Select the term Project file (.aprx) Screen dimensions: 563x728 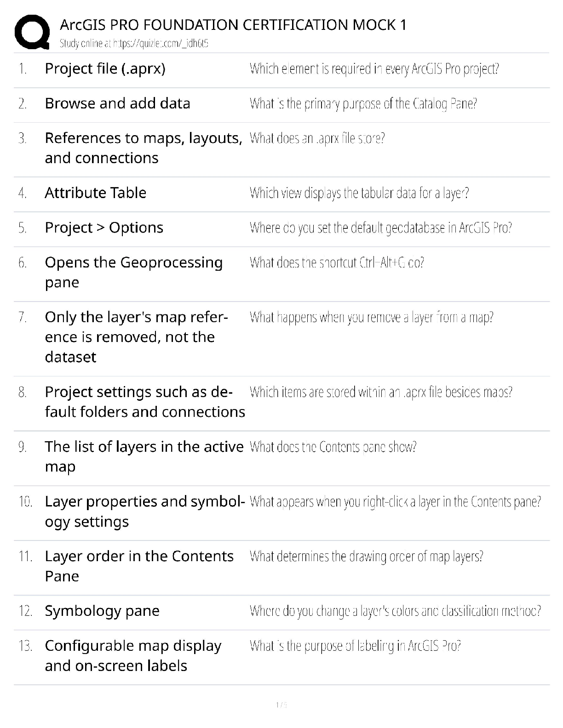pyautogui.click(x=105, y=68)
